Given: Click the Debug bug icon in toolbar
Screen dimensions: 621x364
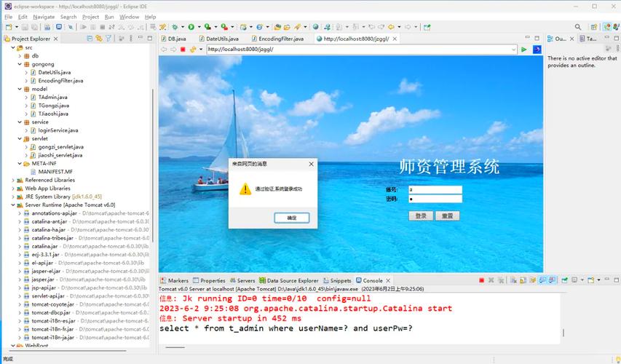Looking at the screenshot, I should pos(175,27).
